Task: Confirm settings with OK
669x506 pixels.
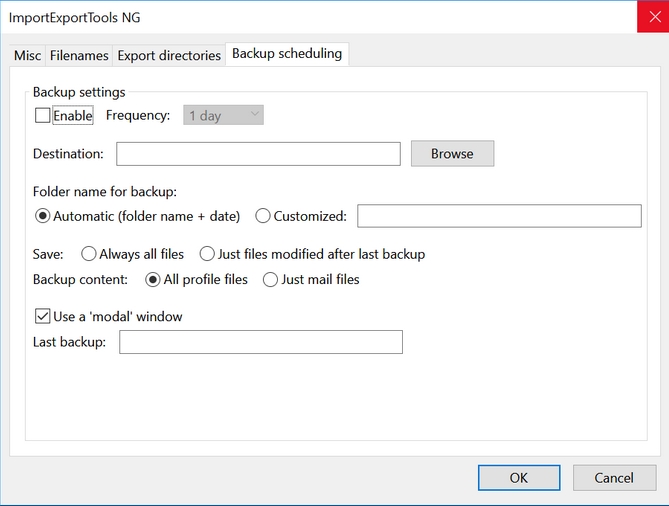Action: 519,478
